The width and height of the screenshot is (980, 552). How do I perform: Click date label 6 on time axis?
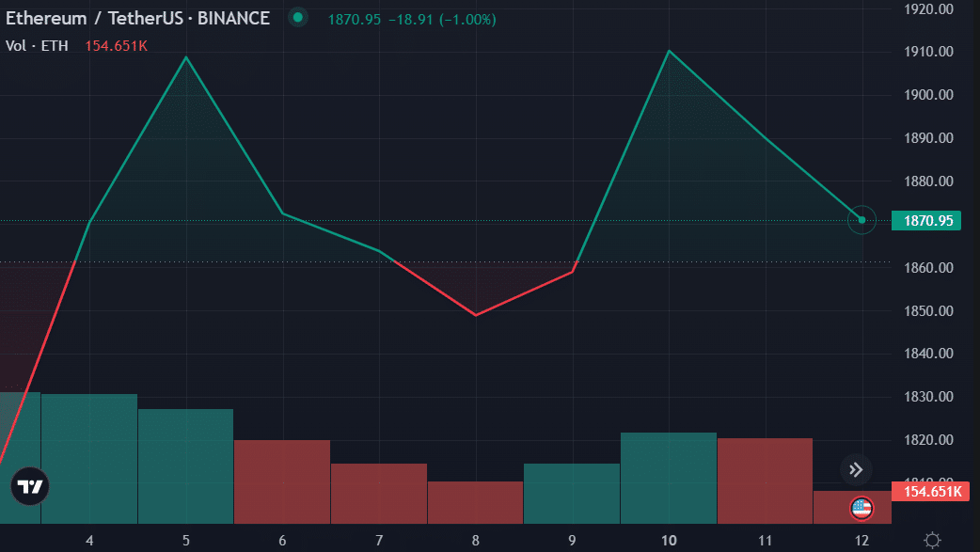click(282, 541)
